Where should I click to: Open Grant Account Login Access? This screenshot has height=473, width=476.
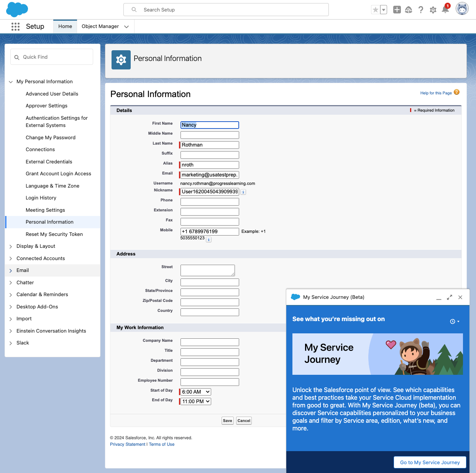[58, 173]
